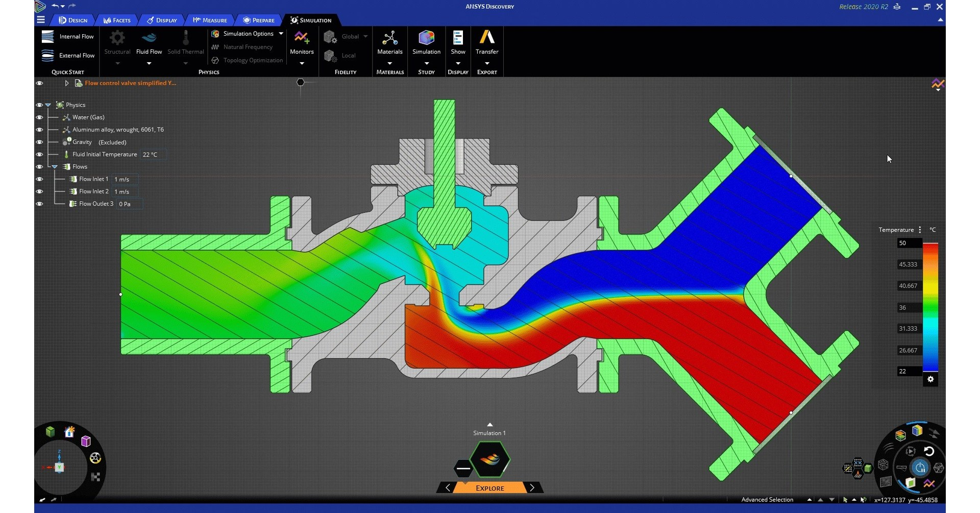Toggle visibility of Flows group
This screenshot has height=513, width=980.
(39, 166)
